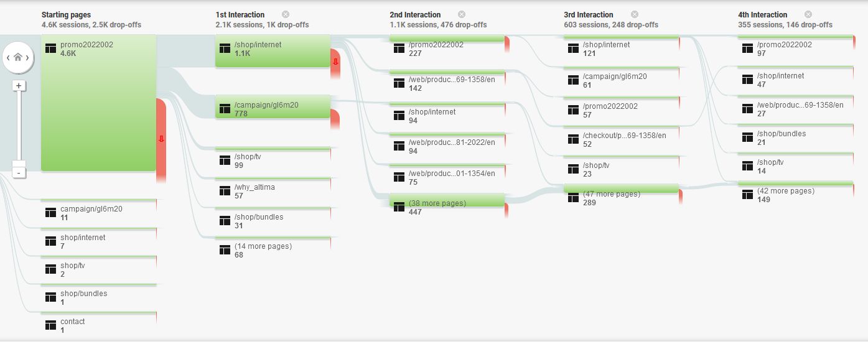The width and height of the screenshot is (868, 344).
Task: Click the red drop-off arrow on promo2022002
Action: coord(161,139)
